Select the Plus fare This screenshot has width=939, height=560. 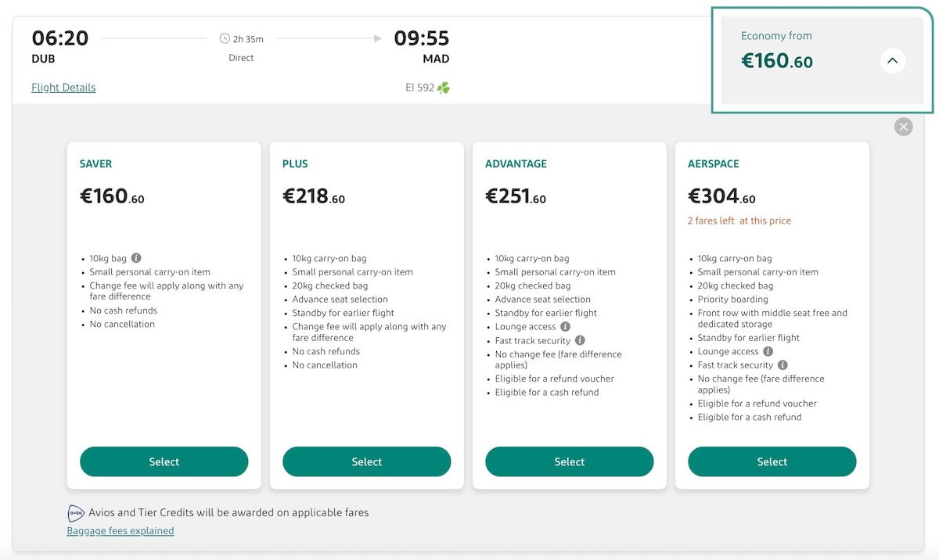[x=367, y=461]
